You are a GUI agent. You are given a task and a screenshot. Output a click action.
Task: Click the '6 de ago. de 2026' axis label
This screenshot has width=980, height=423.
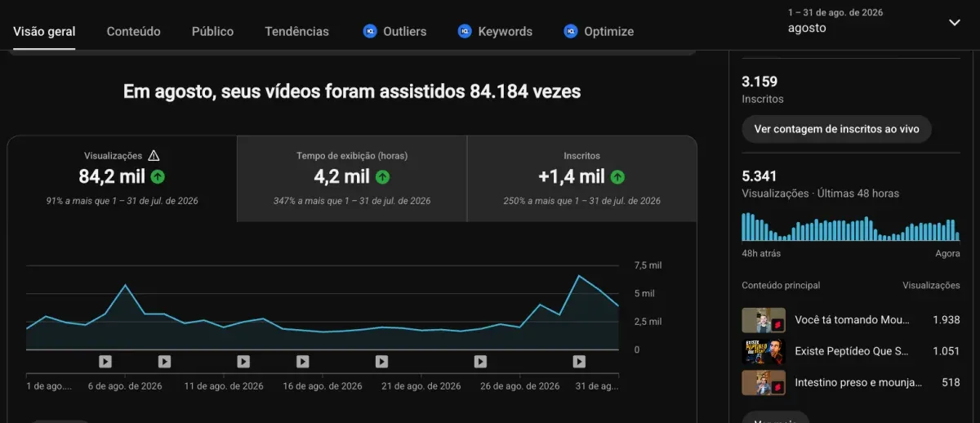pos(125,386)
